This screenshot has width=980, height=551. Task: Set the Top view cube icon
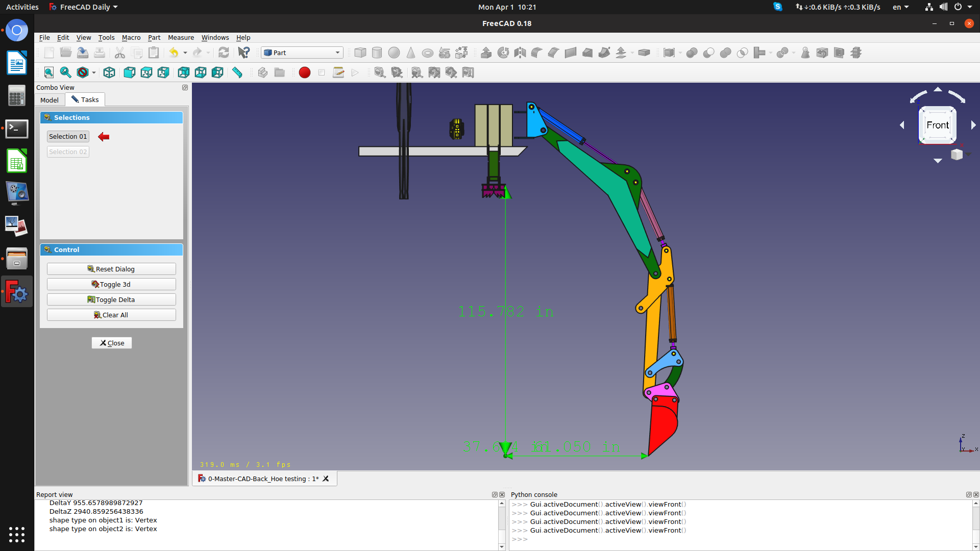[x=146, y=72]
